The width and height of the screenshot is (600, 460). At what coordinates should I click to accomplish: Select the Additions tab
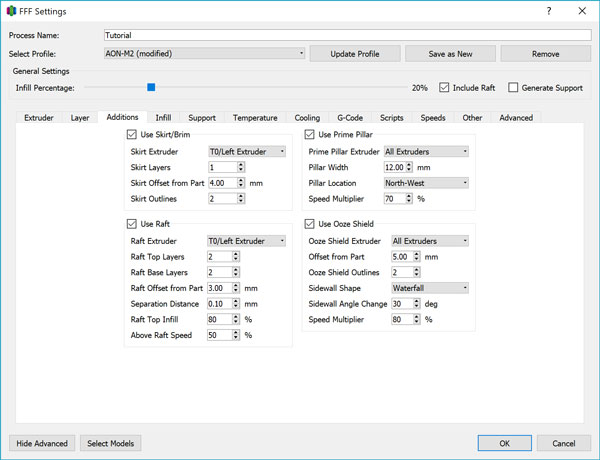[122, 117]
